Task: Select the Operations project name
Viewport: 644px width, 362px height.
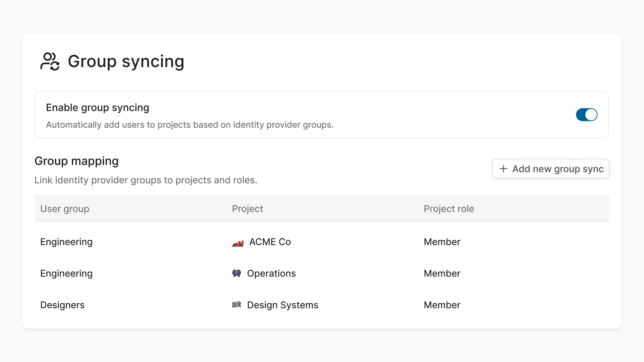Action: (271, 274)
